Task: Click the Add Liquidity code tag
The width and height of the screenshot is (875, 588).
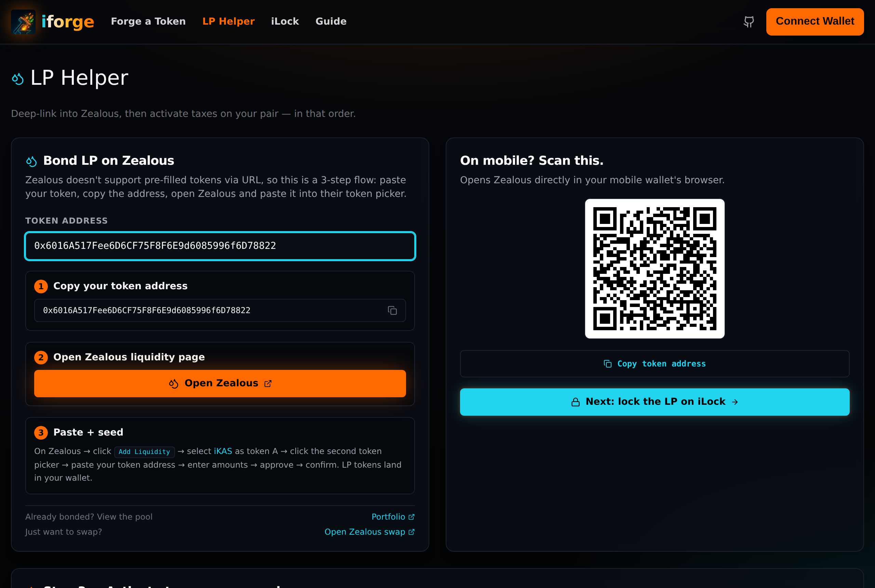Action: pos(144,452)
